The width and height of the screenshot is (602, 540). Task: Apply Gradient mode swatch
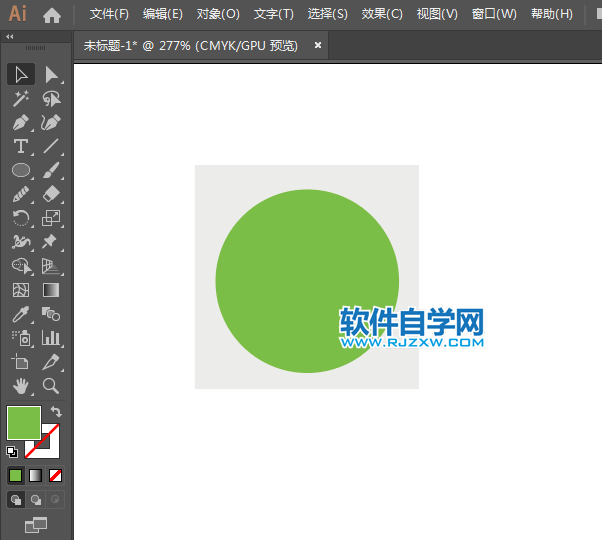pos(35,476)
